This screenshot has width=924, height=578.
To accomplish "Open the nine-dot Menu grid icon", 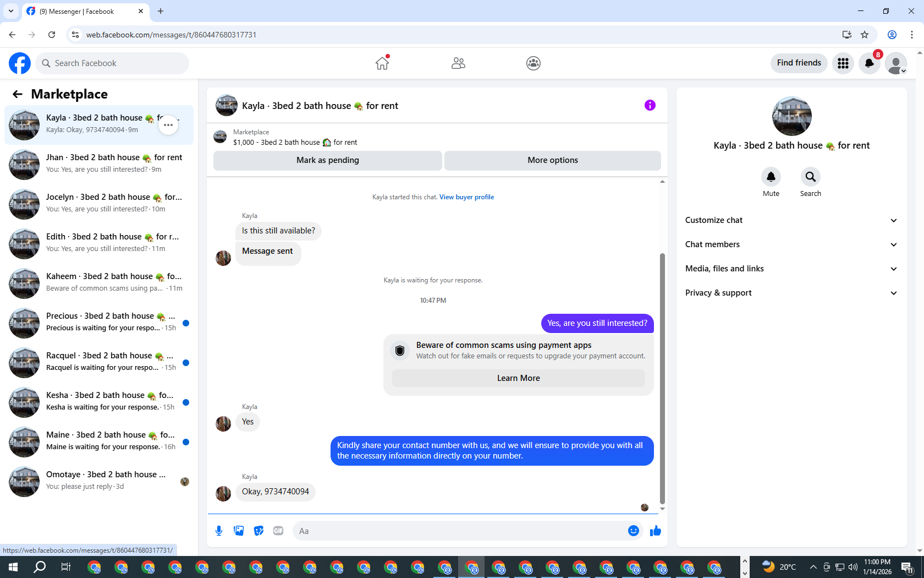I will coord(843,63).
